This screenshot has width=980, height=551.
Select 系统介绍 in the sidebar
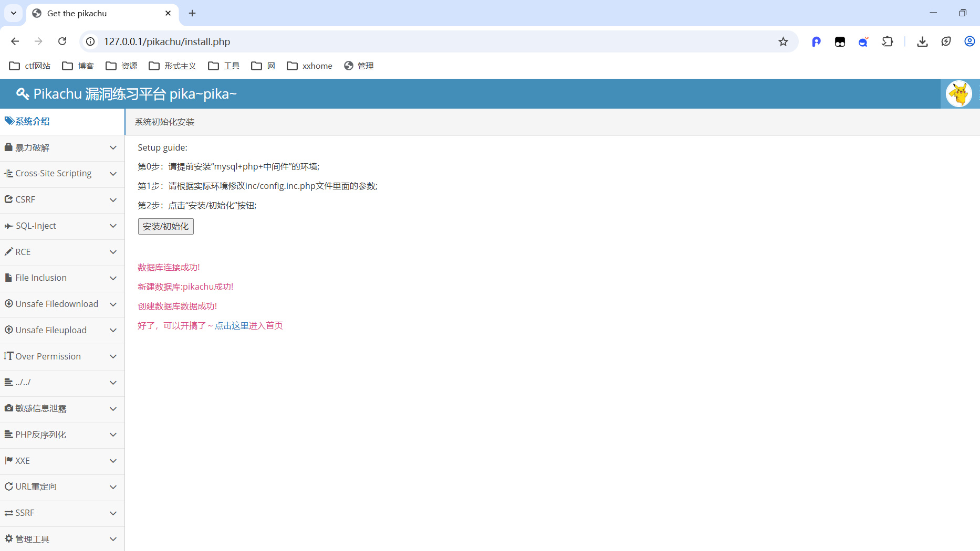(62, 122)
